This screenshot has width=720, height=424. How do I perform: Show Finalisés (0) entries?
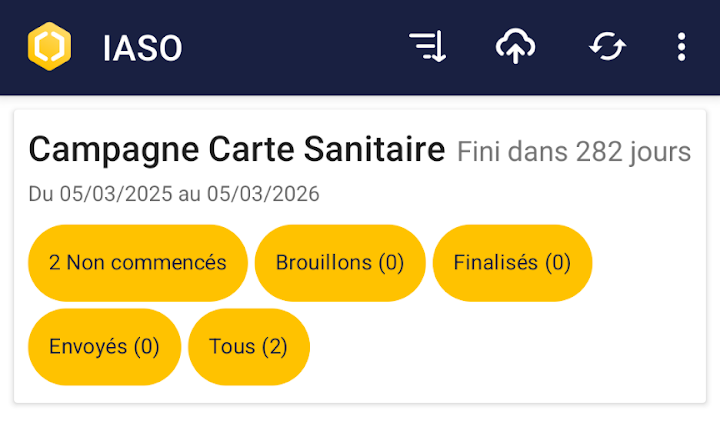click(512, 263)
